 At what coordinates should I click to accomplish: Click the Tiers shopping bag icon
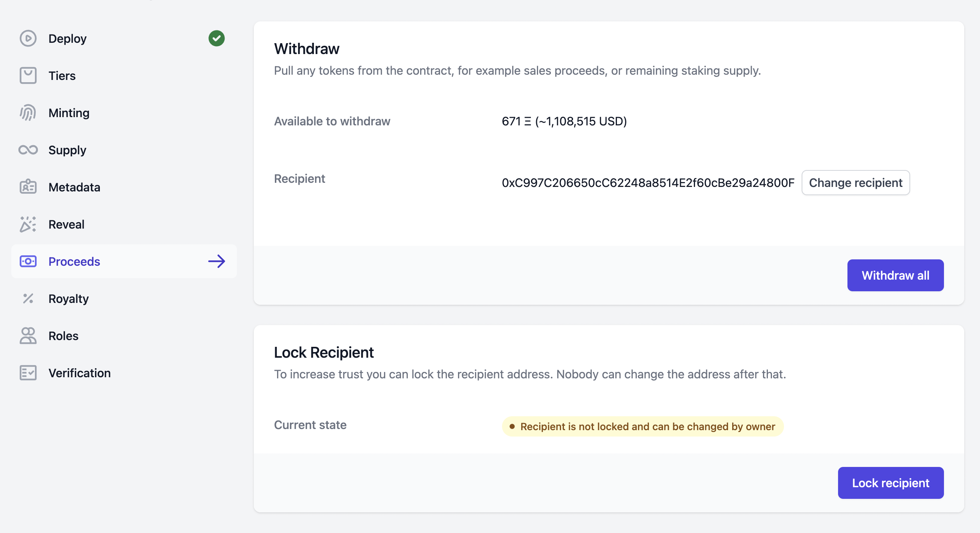(28, 76)
